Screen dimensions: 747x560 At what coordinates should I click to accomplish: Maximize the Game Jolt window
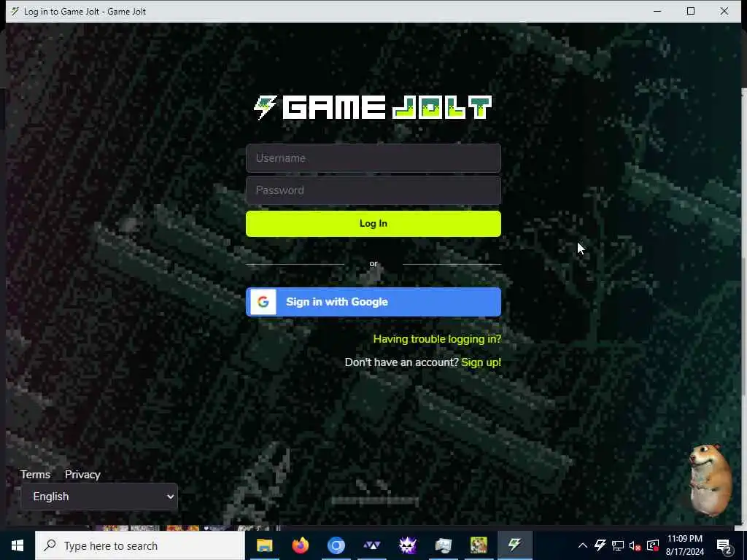(x=691, y=11)
